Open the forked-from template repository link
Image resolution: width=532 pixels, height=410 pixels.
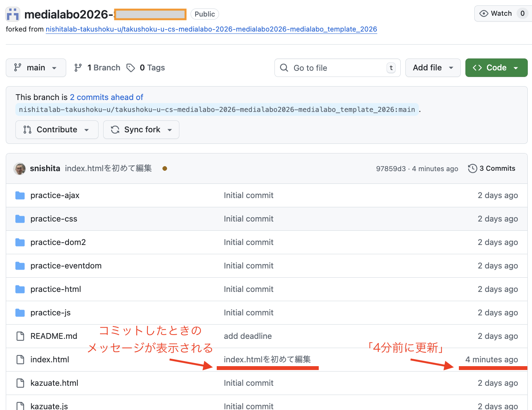click(211, 29)
